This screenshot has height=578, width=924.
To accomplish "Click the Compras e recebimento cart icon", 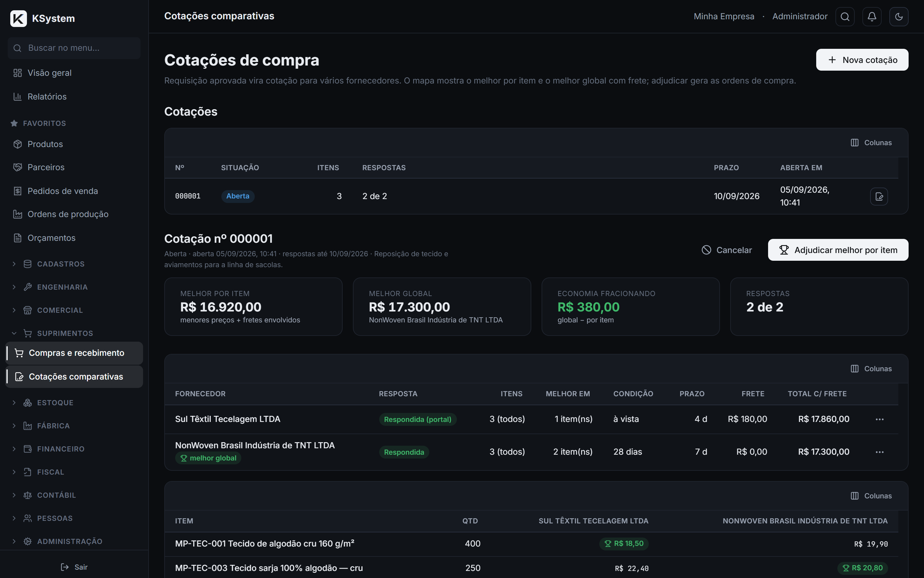I will pyautogui.click(x=19, y=353).
